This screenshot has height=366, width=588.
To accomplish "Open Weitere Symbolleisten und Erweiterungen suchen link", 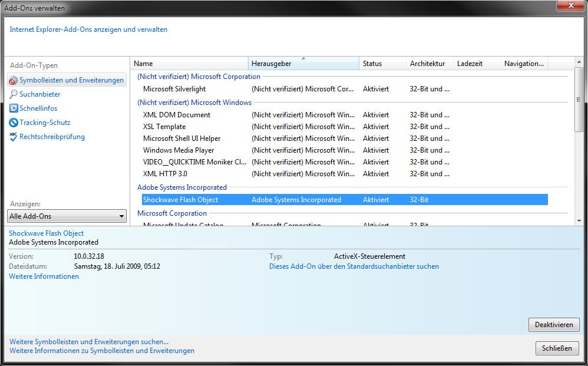I will [x=89, y=341].
